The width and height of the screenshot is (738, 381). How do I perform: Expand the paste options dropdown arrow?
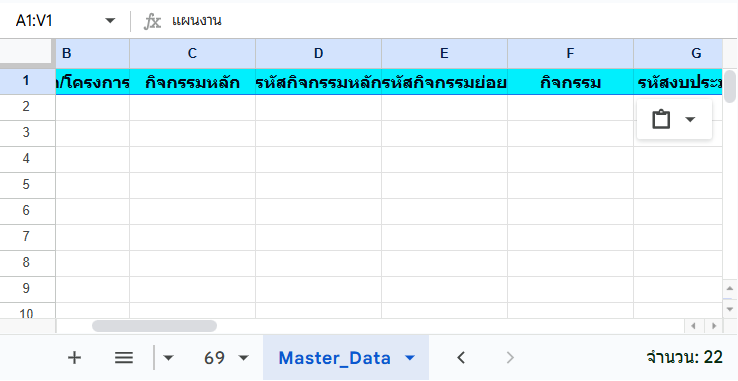click(x=690, y=119)
